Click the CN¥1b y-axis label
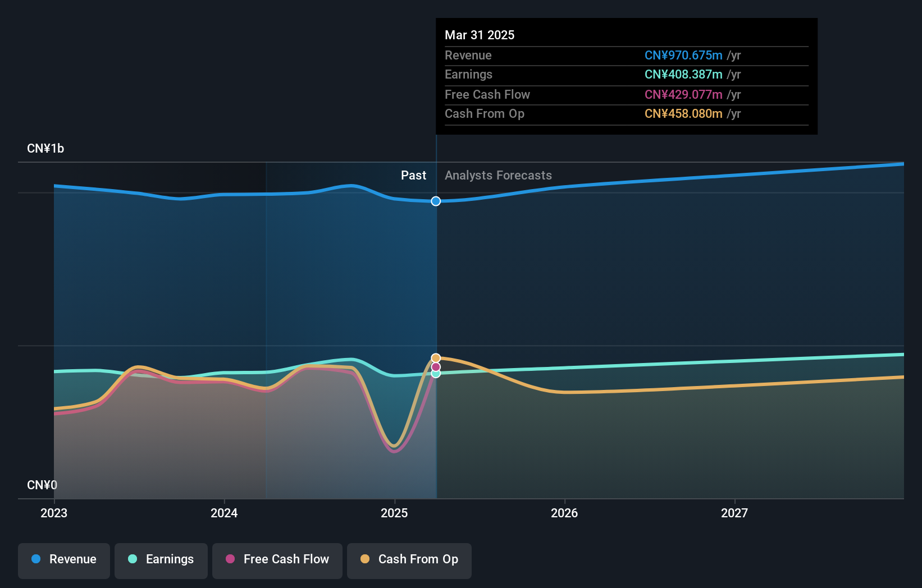The width and height of the screenshot is (922, 588). [45, 149]
